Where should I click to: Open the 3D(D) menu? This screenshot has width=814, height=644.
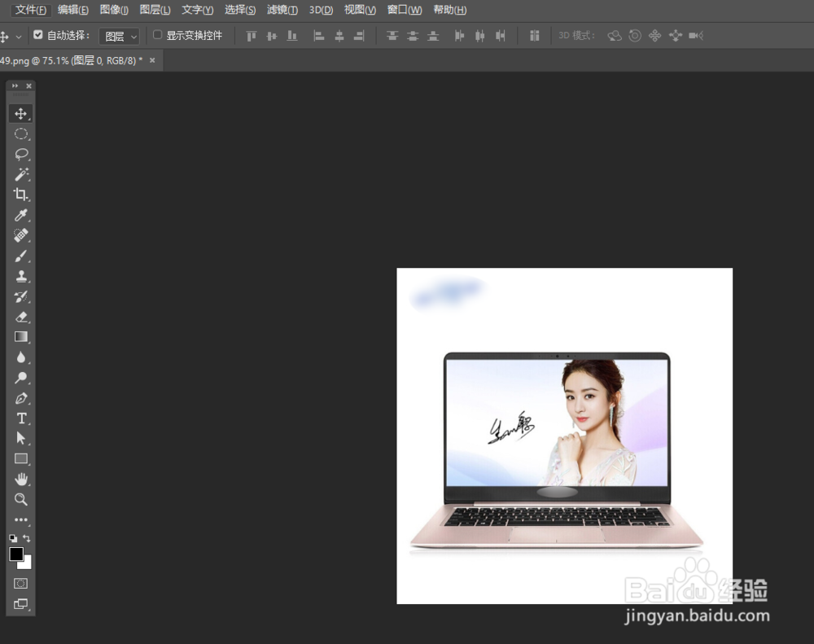coord(322,10)
